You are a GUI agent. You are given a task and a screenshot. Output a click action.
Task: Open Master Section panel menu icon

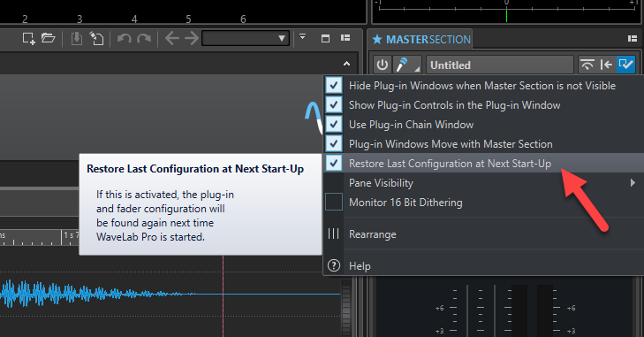[633, 39]
